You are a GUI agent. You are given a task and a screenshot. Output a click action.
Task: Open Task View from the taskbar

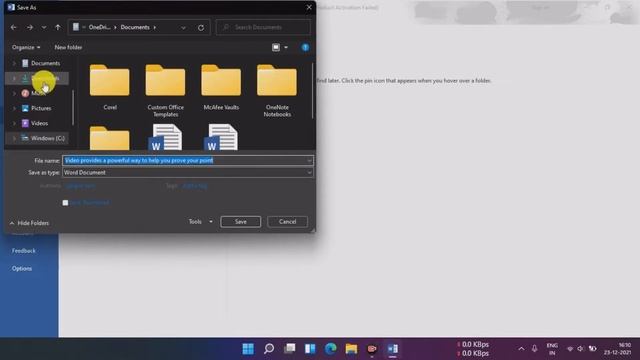pyautogui.click(x=289, y=349)
